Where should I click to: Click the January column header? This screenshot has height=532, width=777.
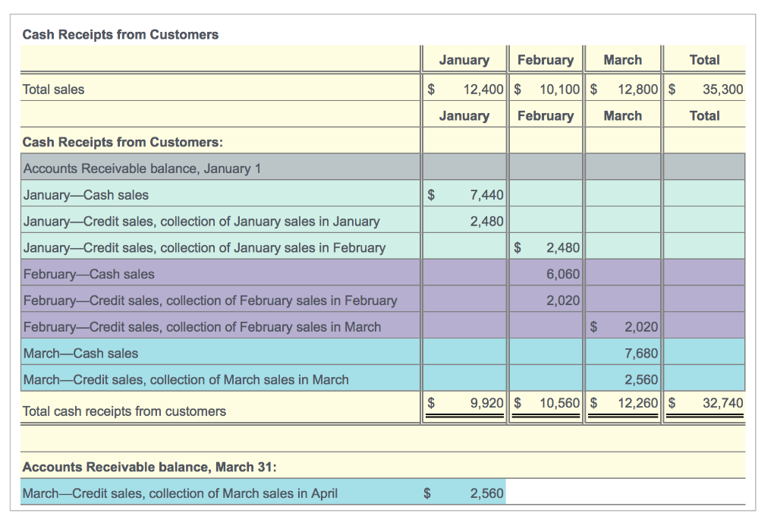click(x=464, y=59)
